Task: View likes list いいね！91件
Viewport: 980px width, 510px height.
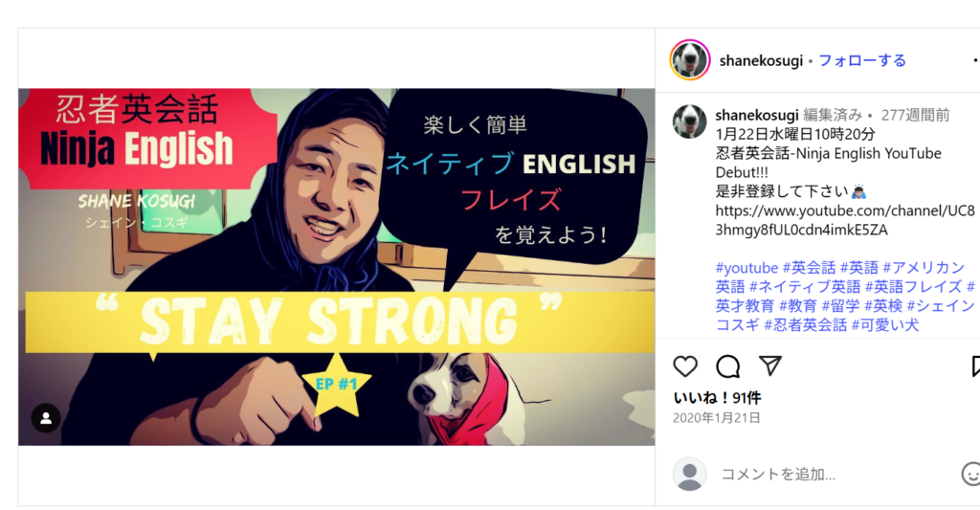Action: coord(717,398)
